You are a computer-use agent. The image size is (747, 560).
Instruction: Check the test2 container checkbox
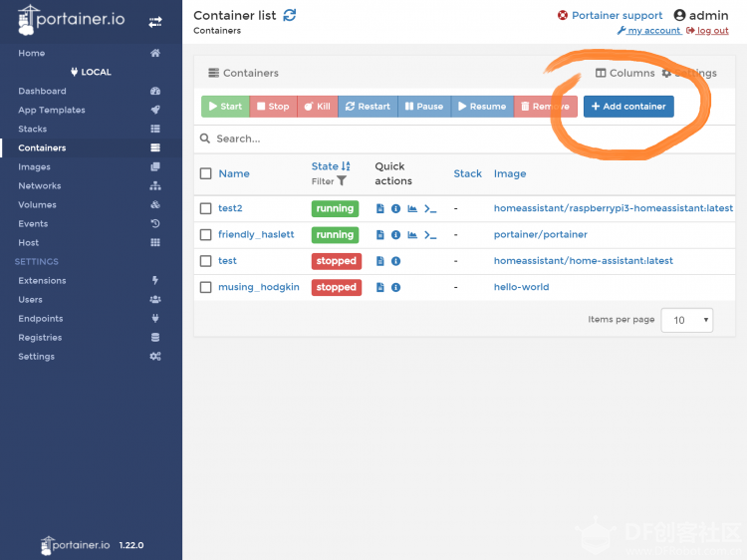(x=206, y=208)
